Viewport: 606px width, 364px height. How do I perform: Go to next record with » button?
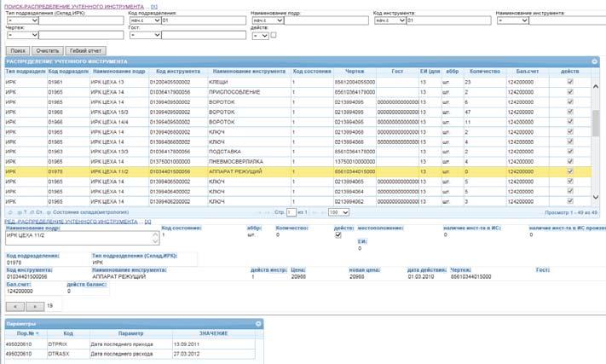pos(35,306)
